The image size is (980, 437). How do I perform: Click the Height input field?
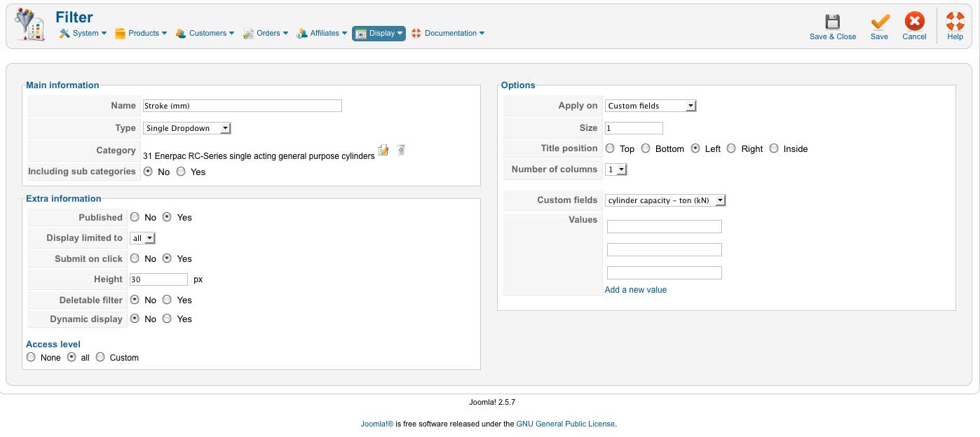pyautogui.click(x=158, y=279)
